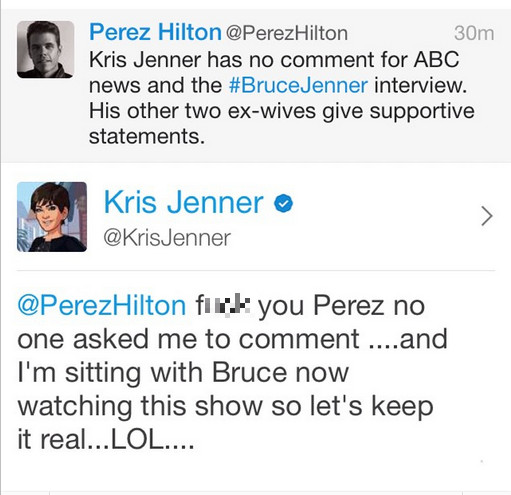The width and height of the screenshot is (511, 495).
Task: Open Perez Hilton's black-and-white profile photo
Action: pos(45,49)
